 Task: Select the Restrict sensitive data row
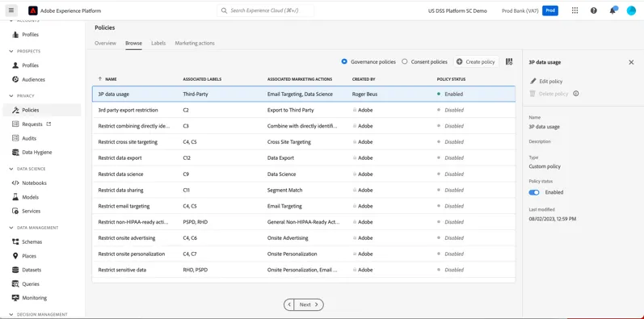tap(304, 271)
